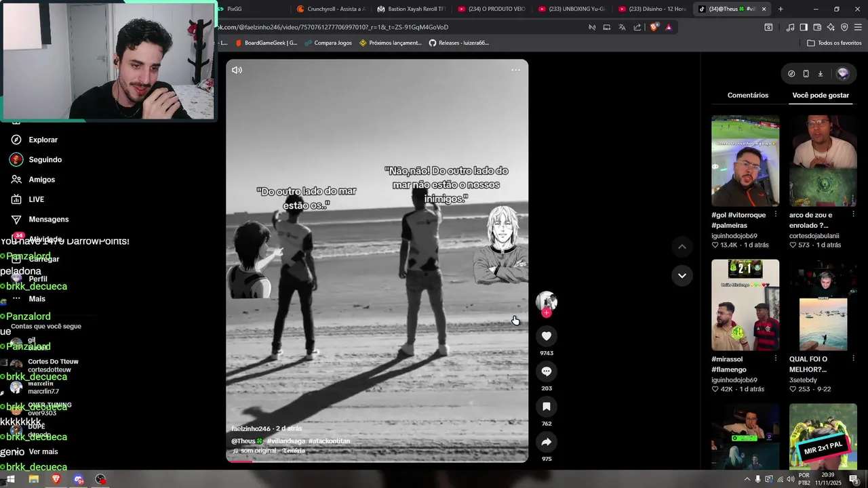Switch to the Você pode gostar tab
The height and width of the screenshot is (488, 868).
821,96
